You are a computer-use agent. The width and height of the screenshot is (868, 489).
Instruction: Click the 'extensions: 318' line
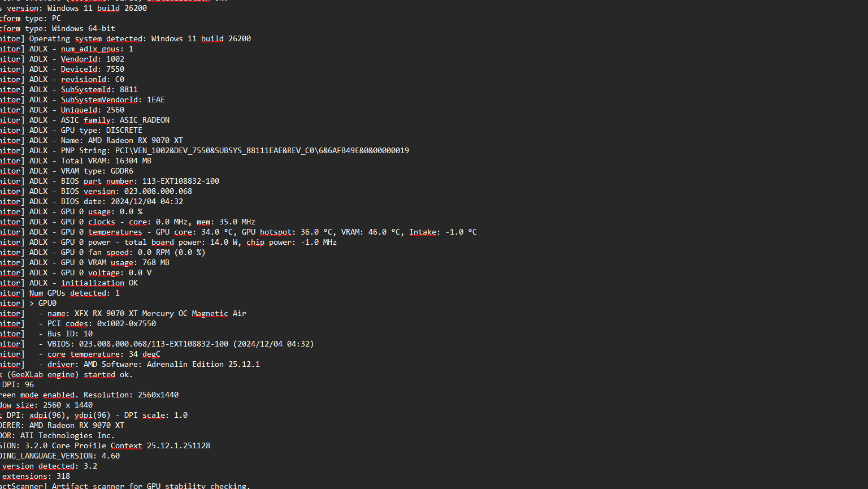(x=35, y=477)
